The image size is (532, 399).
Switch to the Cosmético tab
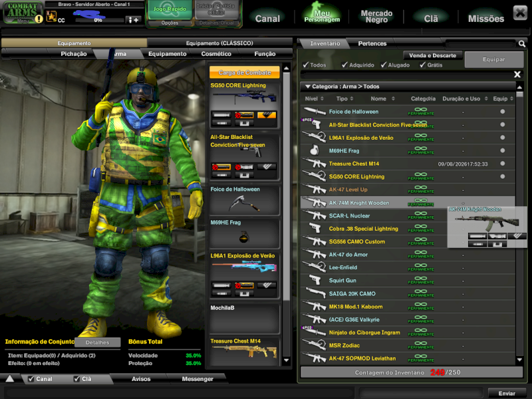pos(216,54)
